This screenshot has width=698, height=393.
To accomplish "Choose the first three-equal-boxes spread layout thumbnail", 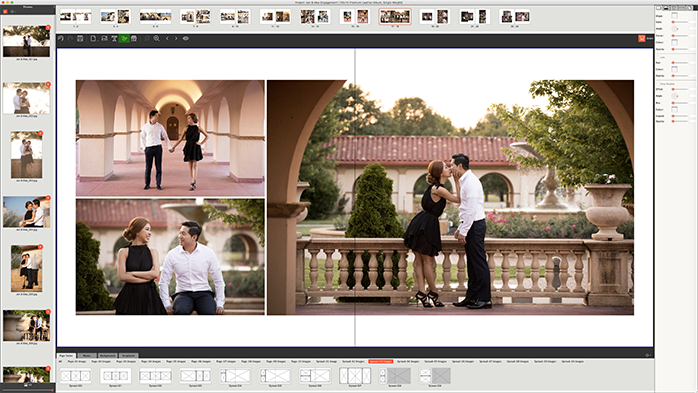I will point(75,376).
